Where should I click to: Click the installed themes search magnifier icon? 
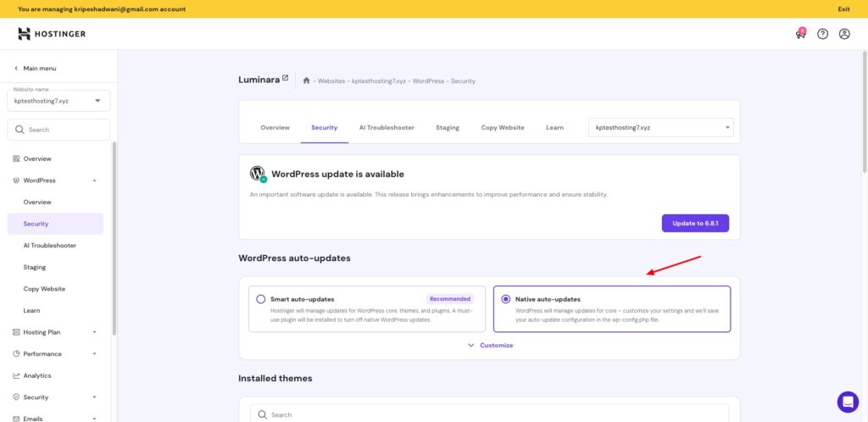coord(263,415)
